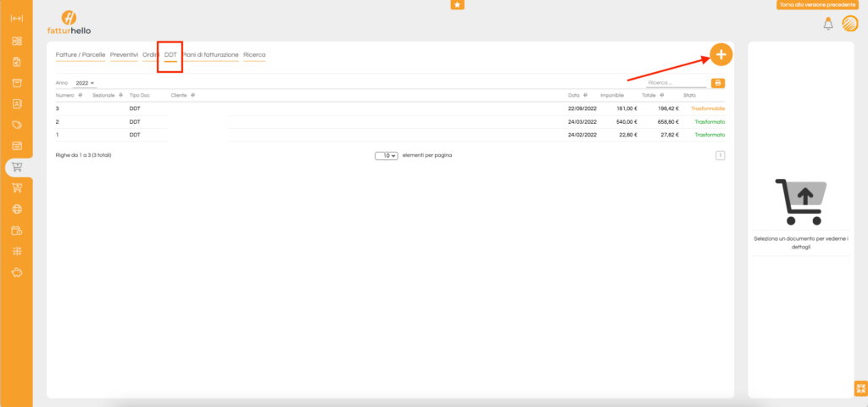Click the orange print button
868x407 pixels.
[718, 83]
